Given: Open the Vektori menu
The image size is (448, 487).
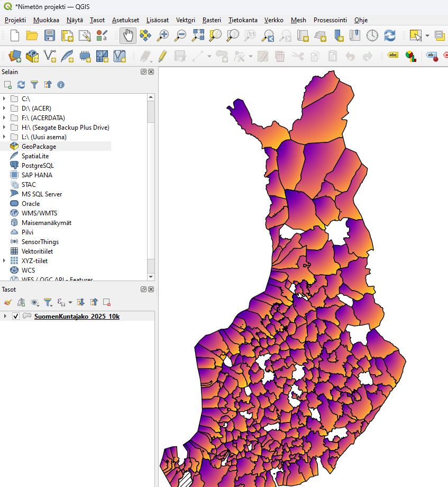Looking at the screenshot, I should [185, 20].
